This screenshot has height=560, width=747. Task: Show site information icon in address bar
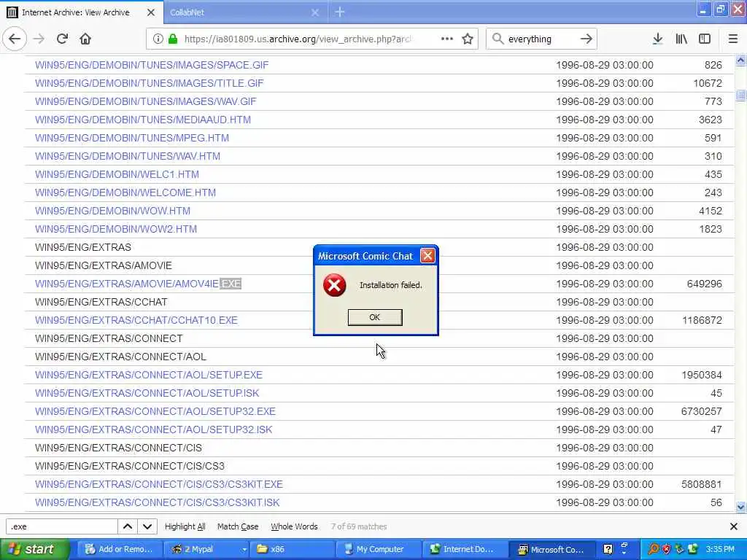(x=158, y=39)
